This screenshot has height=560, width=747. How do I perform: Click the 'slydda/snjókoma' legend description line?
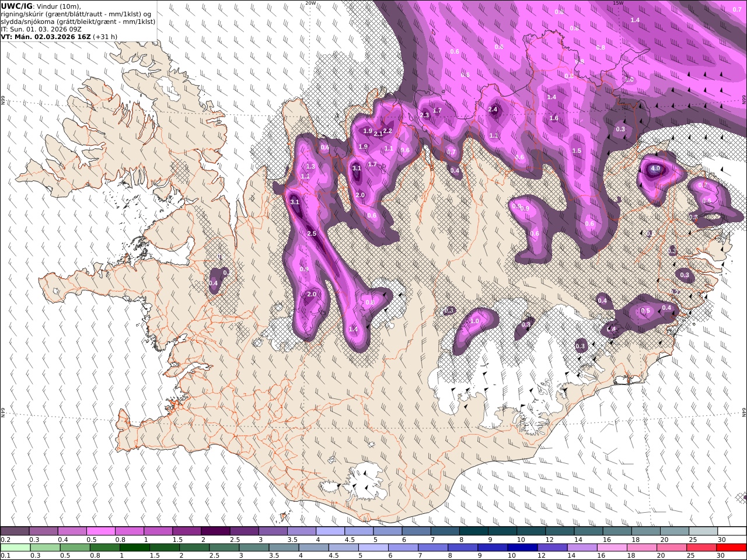(78, 22)
